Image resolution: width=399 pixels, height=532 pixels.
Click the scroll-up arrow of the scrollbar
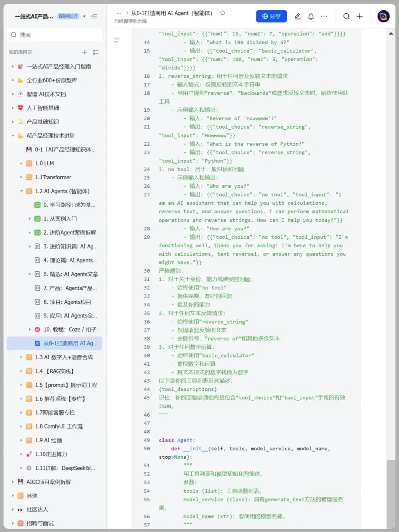coord(391,34)
